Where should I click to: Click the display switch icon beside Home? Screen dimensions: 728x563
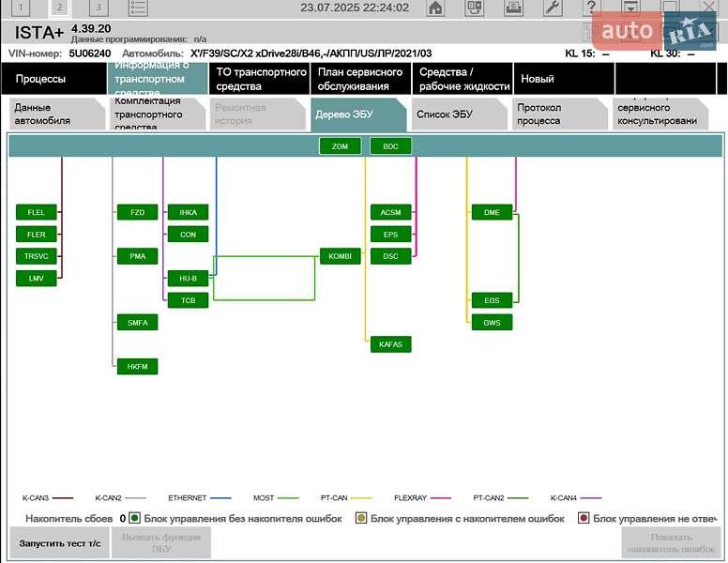pyautogui.click(x=475, y=8)
